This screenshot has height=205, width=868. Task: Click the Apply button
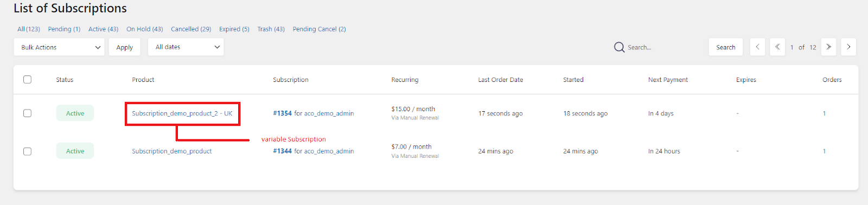124,47
